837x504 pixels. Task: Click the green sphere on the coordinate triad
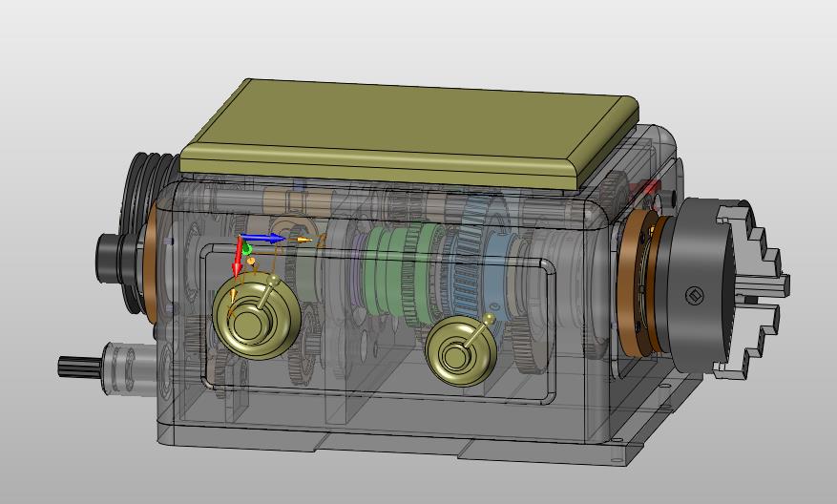click(x=246, y=249)
